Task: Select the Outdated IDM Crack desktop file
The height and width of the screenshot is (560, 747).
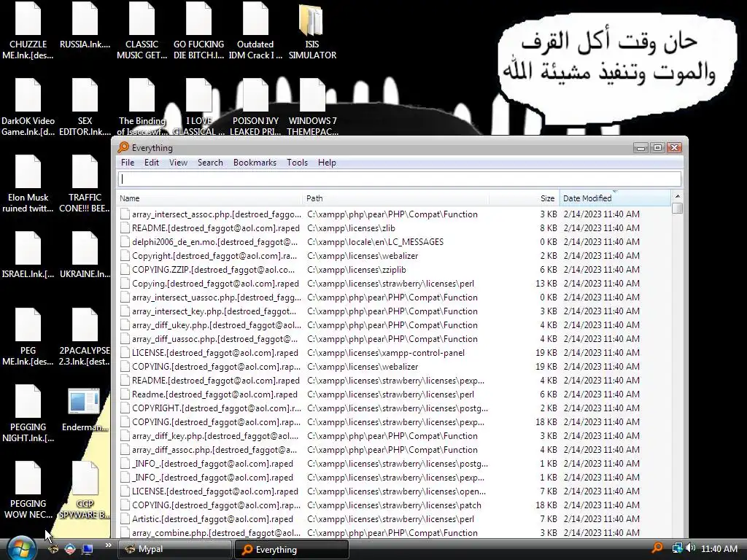Action: 255,31
